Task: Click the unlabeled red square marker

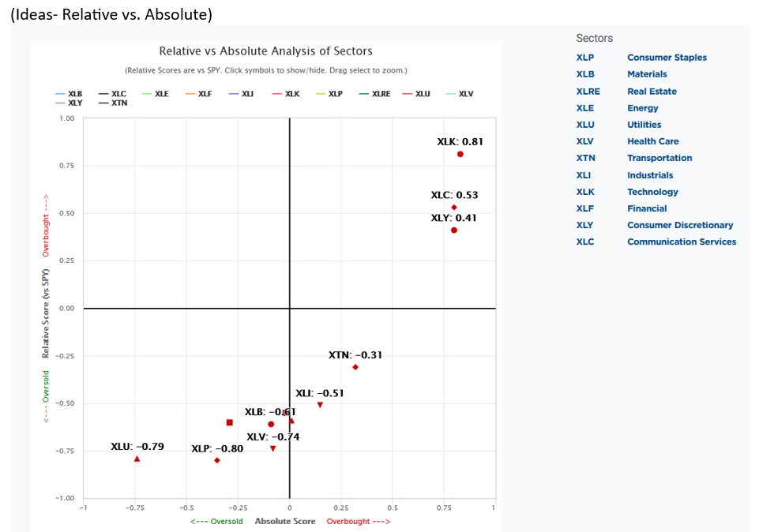Action: (x=230, y=422)
